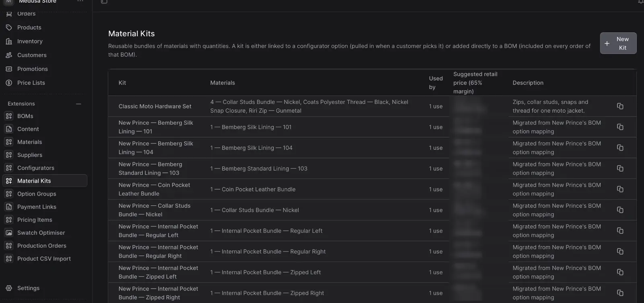Click the Suggested retail price column header
The height and width of the screenshot is (303, 644).
[475, 83]
